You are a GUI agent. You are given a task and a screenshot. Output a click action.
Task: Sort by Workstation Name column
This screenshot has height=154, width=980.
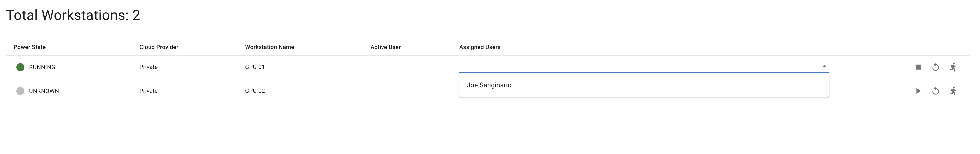(x=269, y=47)
